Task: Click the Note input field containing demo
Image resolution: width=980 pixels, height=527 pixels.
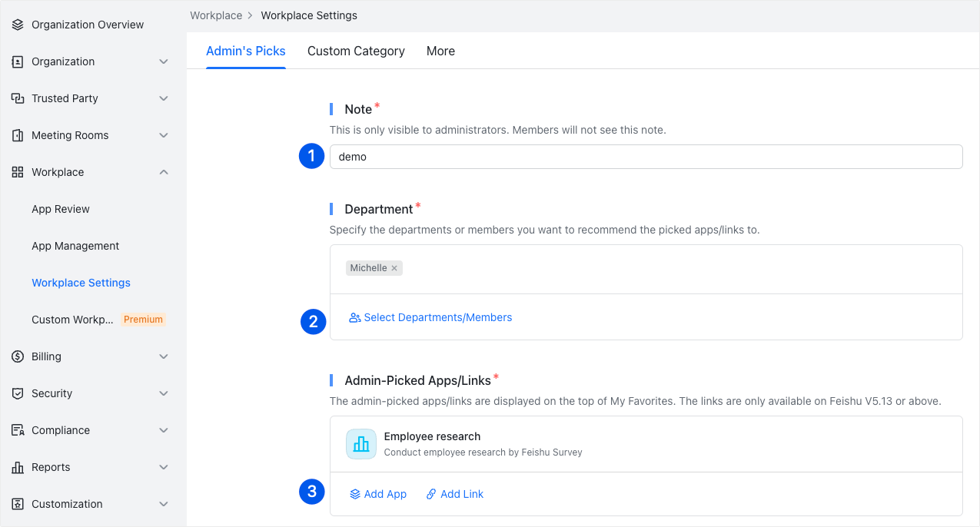Action: click(646, 157)
